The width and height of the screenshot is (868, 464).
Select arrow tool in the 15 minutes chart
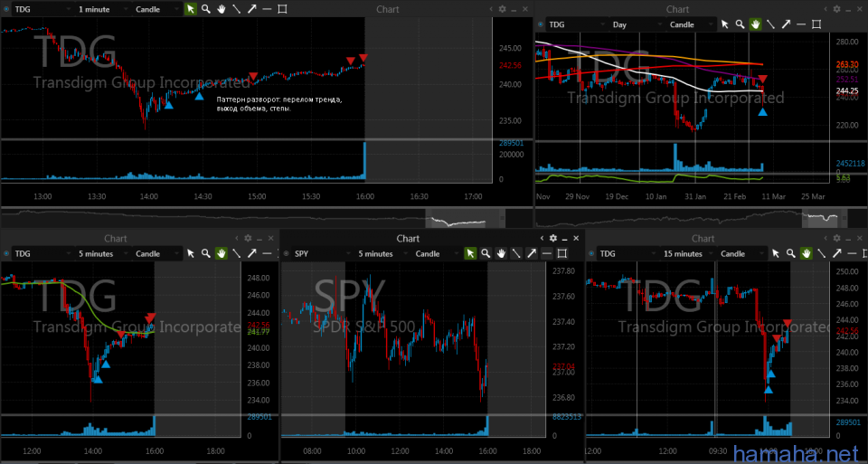837,253
